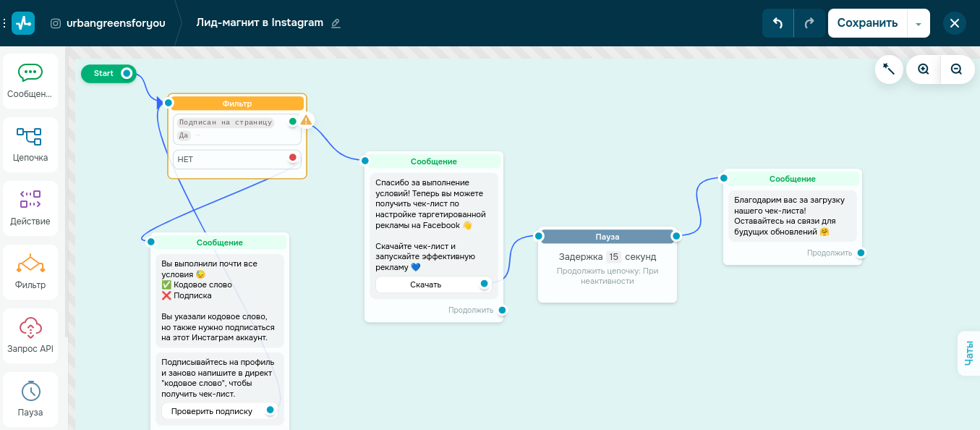Click the warning triangle on Фильтр block
980x430 pixels.
pos(307,120)
